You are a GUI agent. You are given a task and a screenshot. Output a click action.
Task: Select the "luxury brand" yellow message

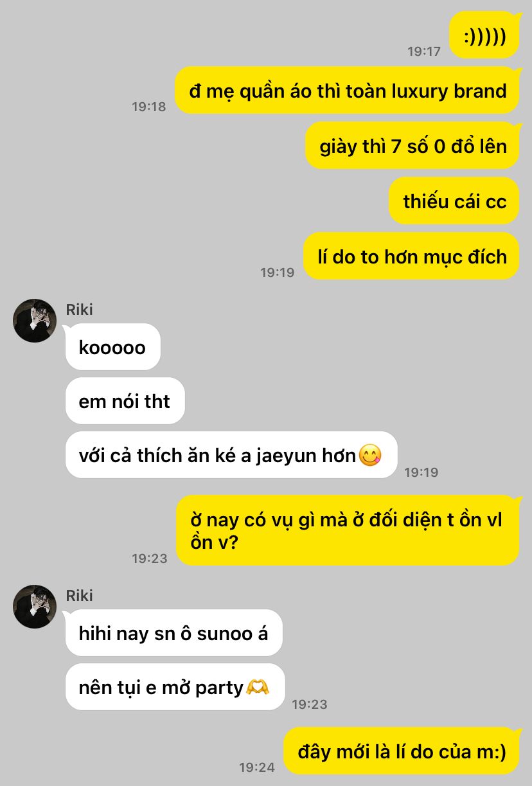[x=347, y=91]
